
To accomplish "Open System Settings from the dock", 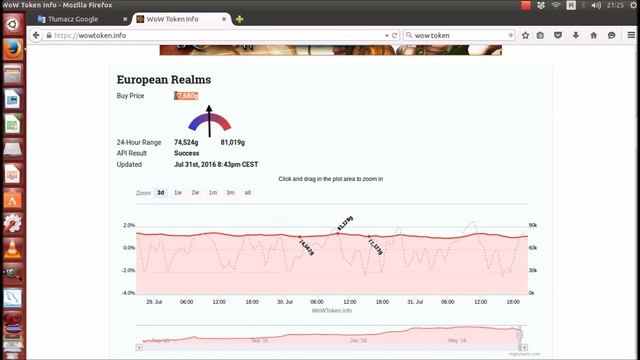I will point(12,224).
